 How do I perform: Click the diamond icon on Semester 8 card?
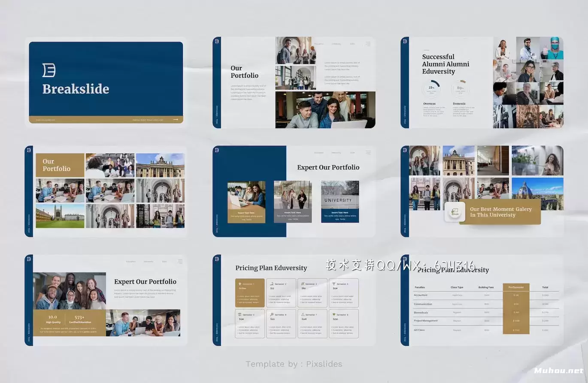click(334, 314)
